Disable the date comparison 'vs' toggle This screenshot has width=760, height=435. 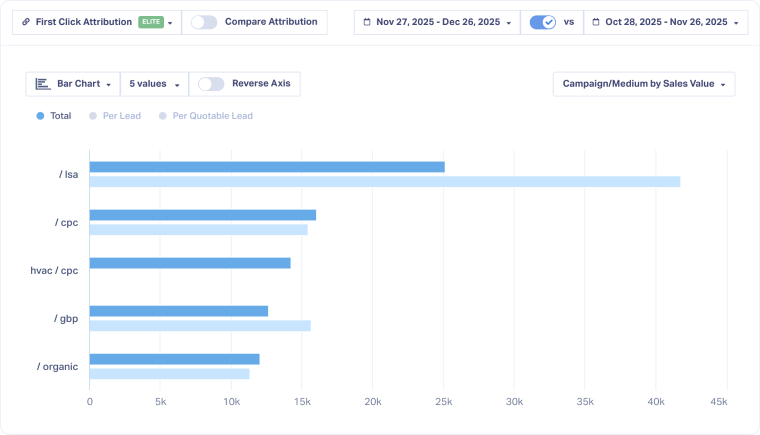pos(542,22)
